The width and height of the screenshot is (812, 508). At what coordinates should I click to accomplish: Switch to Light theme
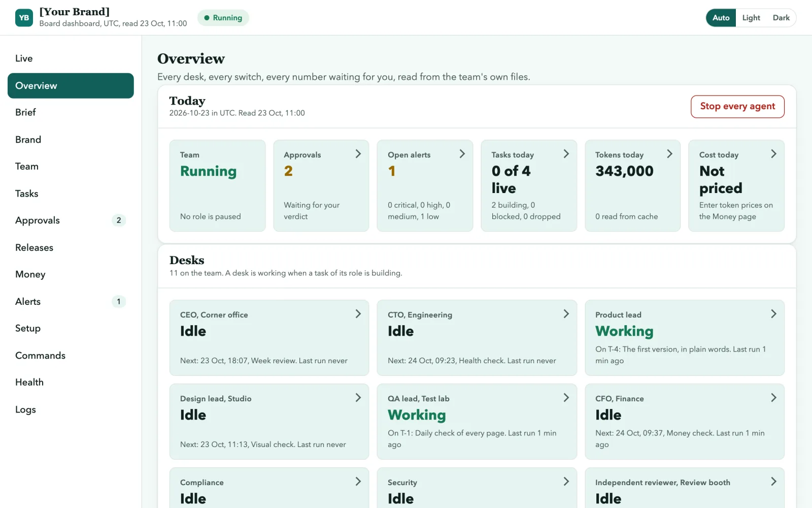[x=751, y=18]
